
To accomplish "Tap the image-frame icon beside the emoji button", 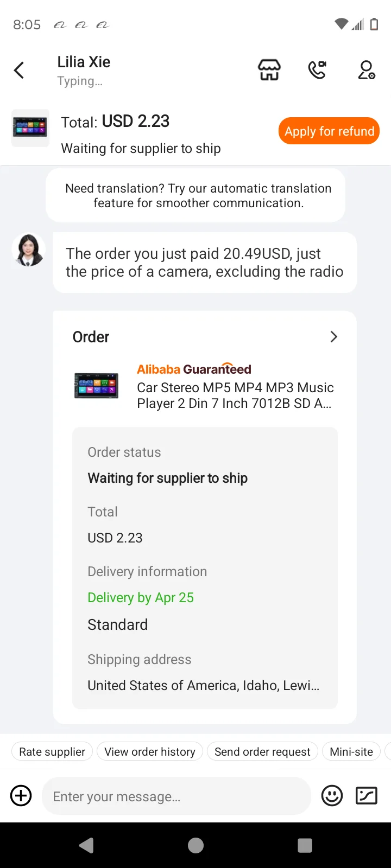I will click(x=367, y=796).
